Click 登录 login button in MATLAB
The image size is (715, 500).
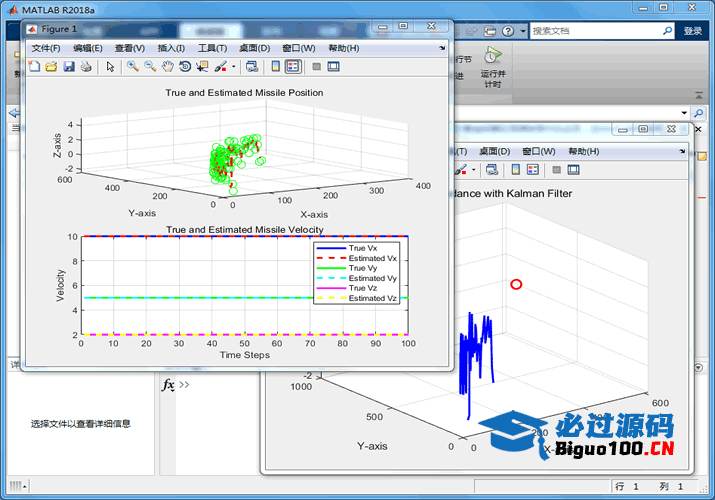tap(693, 31)
